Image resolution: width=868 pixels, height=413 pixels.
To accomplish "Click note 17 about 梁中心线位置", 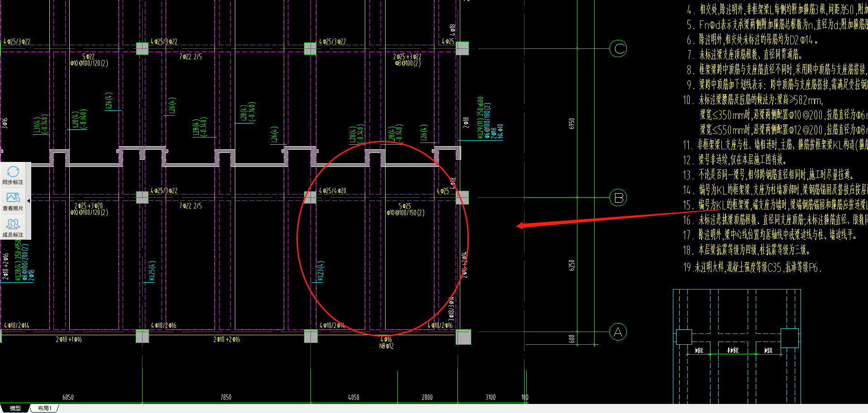I will pyautogui.click(x=770, y=235).
